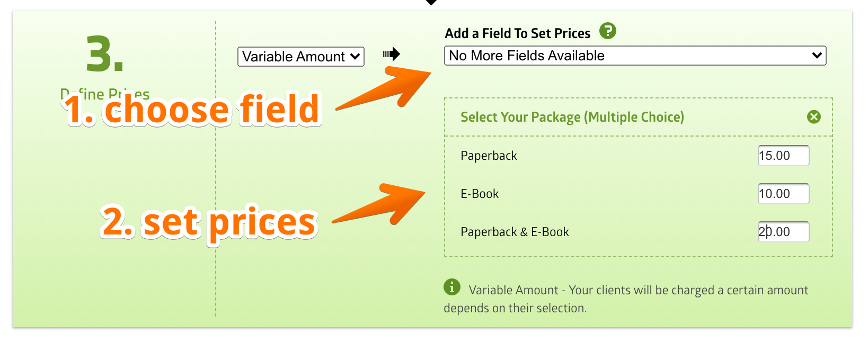The image size is (868, 343).
Task: Open the Variable Amount dropdown
Action: [x=300, y=57]
